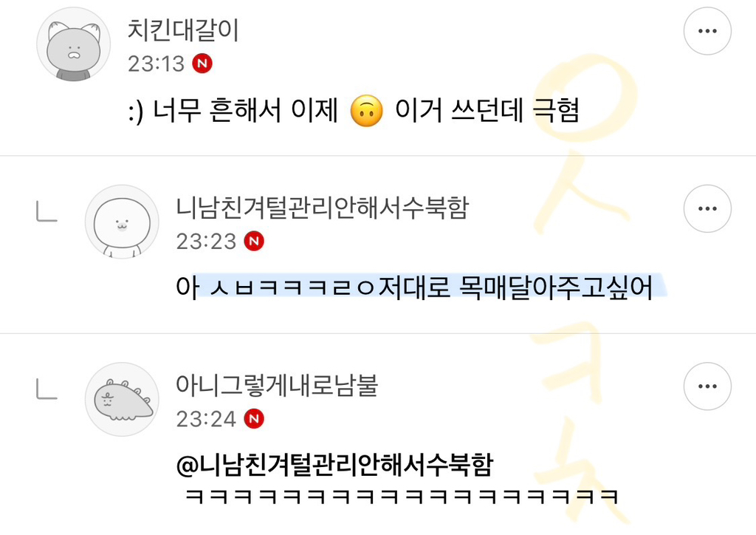The width and height of the screenshot is (756, 535).
Task: Click the reply indent arrow by 23:23 comment
Action: point(47,212)
